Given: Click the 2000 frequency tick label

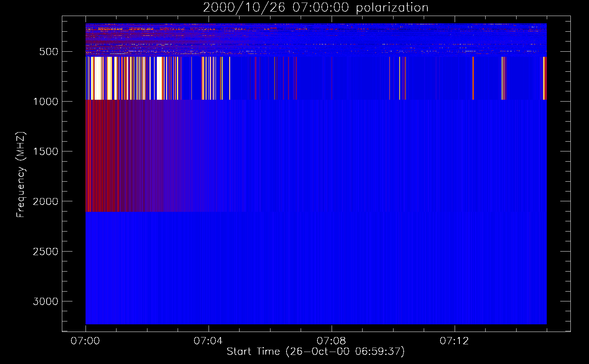Looking at the screenshot, I should 46,201.
